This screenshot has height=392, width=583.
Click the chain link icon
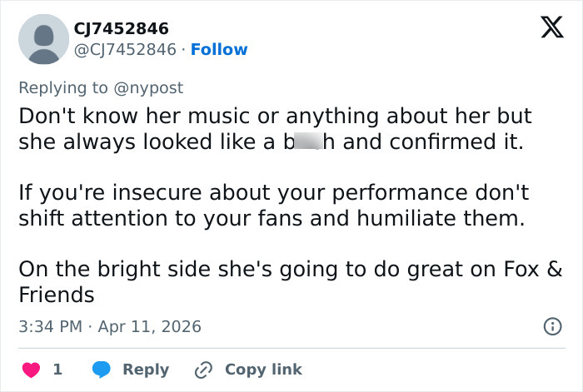(202, 369)
